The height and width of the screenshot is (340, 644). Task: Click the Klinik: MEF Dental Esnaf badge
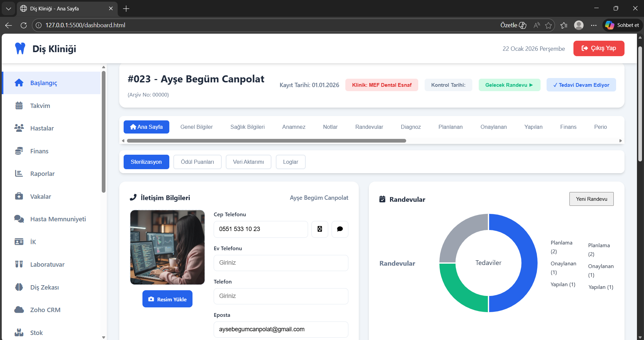(x=382, y=85)
